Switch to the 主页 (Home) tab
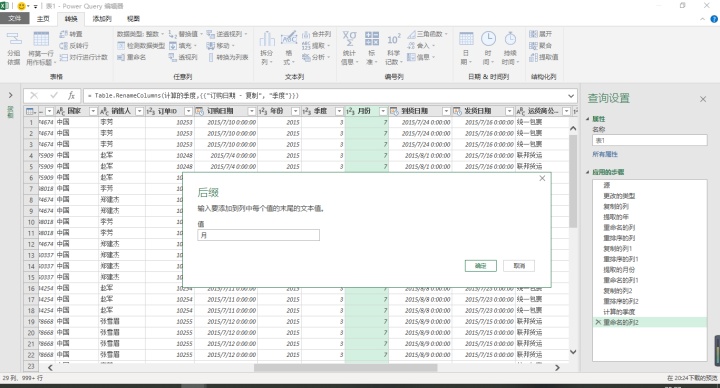The height and width of the screenshot is (388, 720). coord(43,19)
